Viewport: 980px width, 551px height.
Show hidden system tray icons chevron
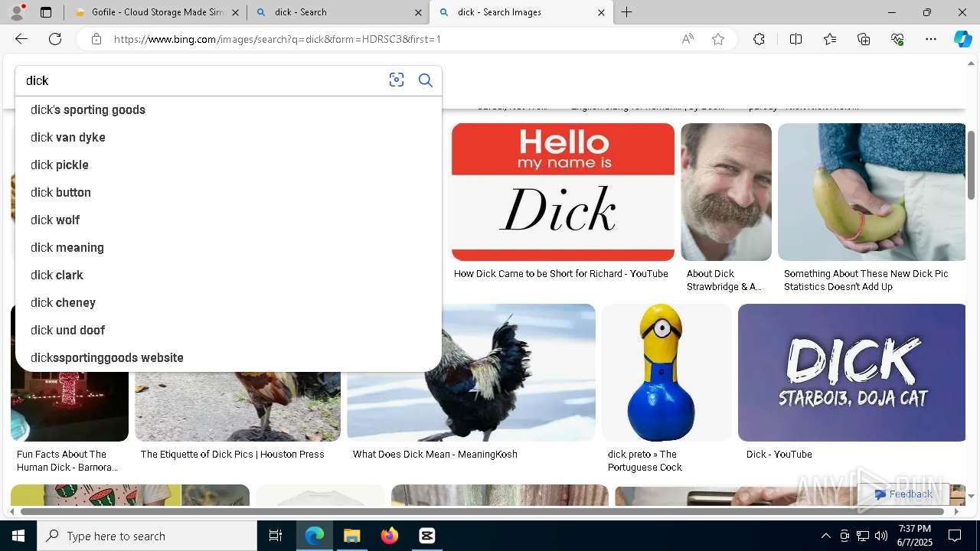825,536
